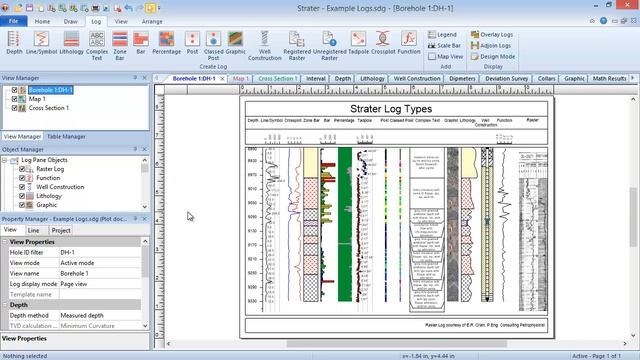Toggle Cross Section 1 view checkbox
640x360 pixels.
(15, 108)
